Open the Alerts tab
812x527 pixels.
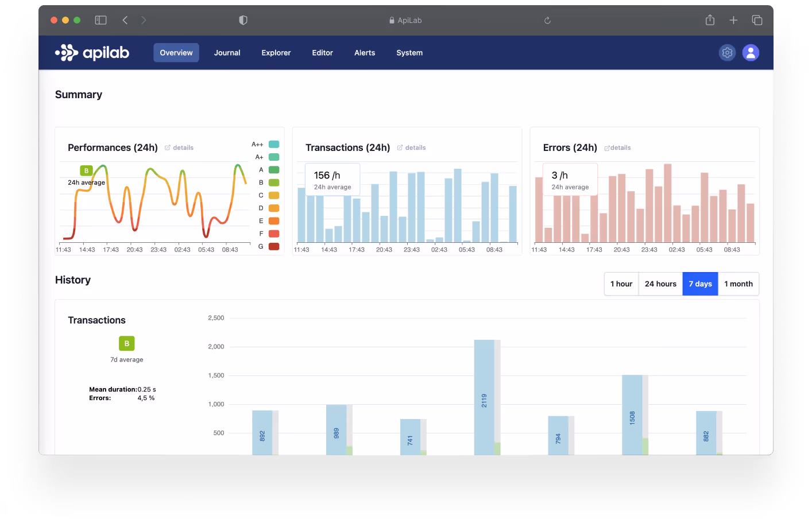click(x=365, y=52)
